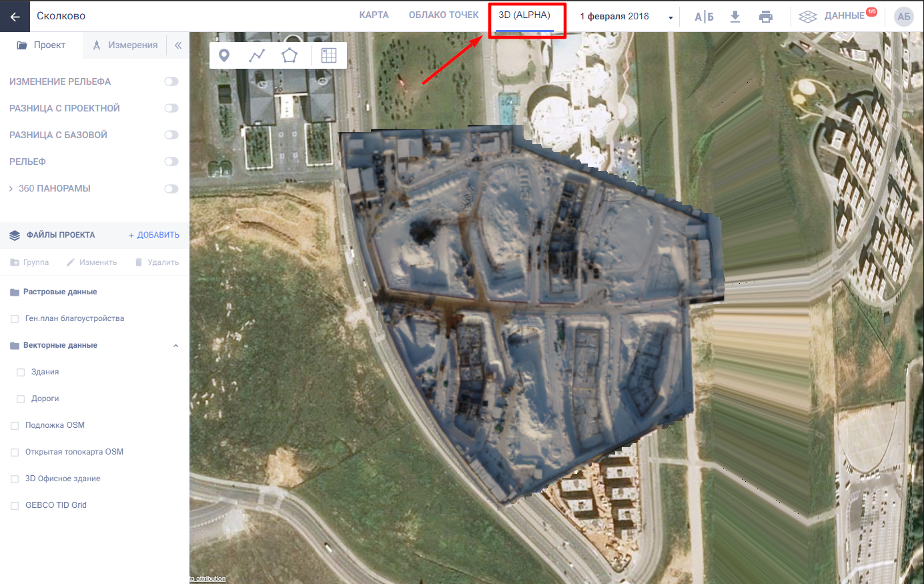This screenshot has height=584, width=924.
Task: Click the download icon
Action: coord(735,17)
